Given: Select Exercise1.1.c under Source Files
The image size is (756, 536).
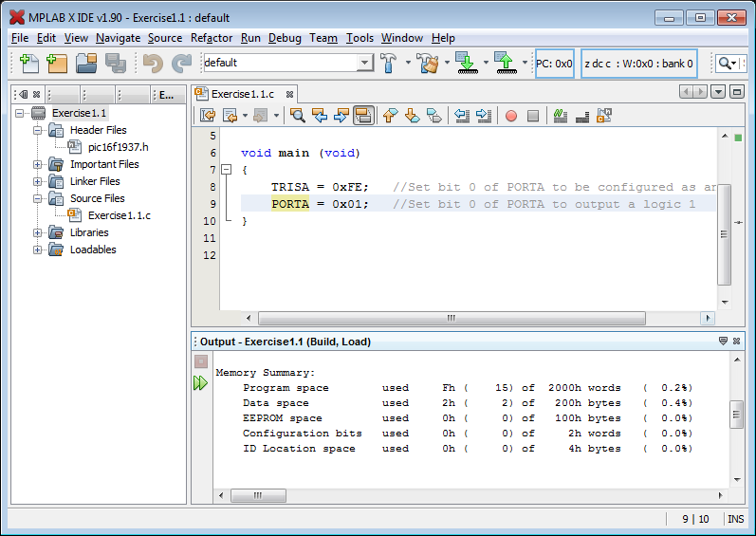Looking at the screenshot, I should [120, 216].
